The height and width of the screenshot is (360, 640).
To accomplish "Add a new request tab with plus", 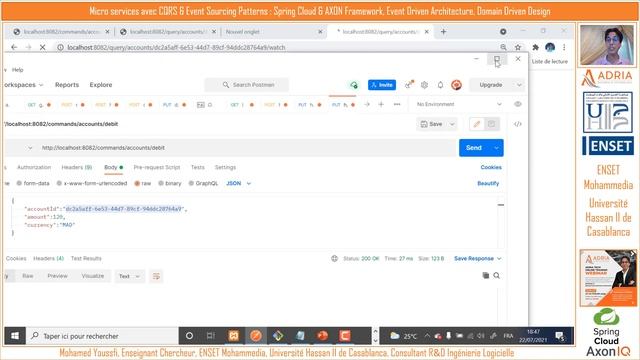I will pos(381,104).
